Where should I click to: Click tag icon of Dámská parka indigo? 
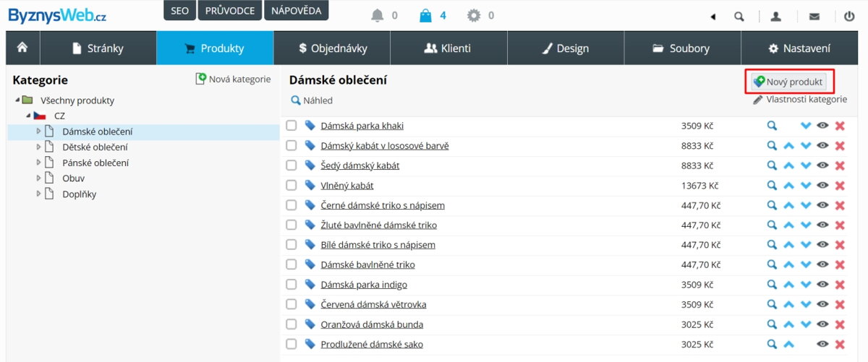pos(310,285)
